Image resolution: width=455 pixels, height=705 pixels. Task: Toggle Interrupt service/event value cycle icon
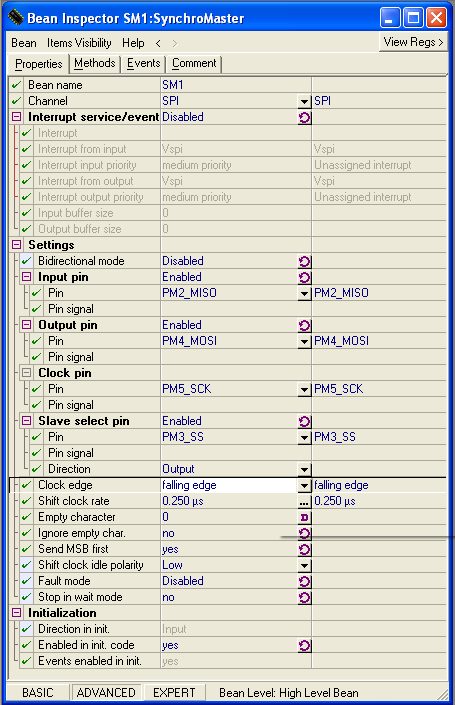[x=304, y=118]
